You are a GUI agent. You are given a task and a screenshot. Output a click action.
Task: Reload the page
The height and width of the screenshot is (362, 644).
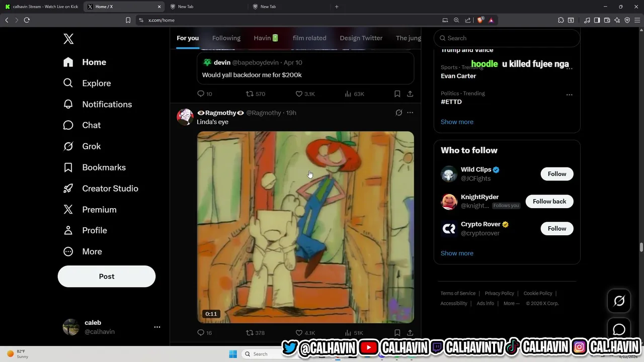click(27, 20)
